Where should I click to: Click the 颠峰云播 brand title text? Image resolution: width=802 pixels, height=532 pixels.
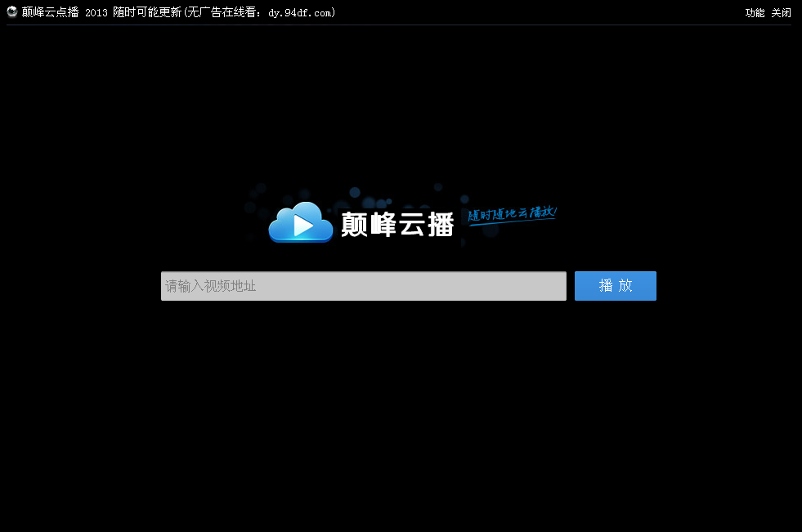point(398,222)
